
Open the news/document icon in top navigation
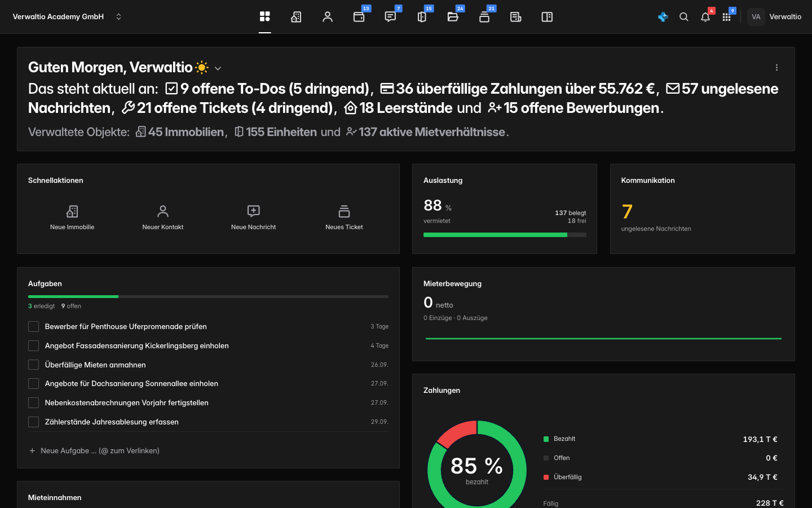tap(515, 17)
